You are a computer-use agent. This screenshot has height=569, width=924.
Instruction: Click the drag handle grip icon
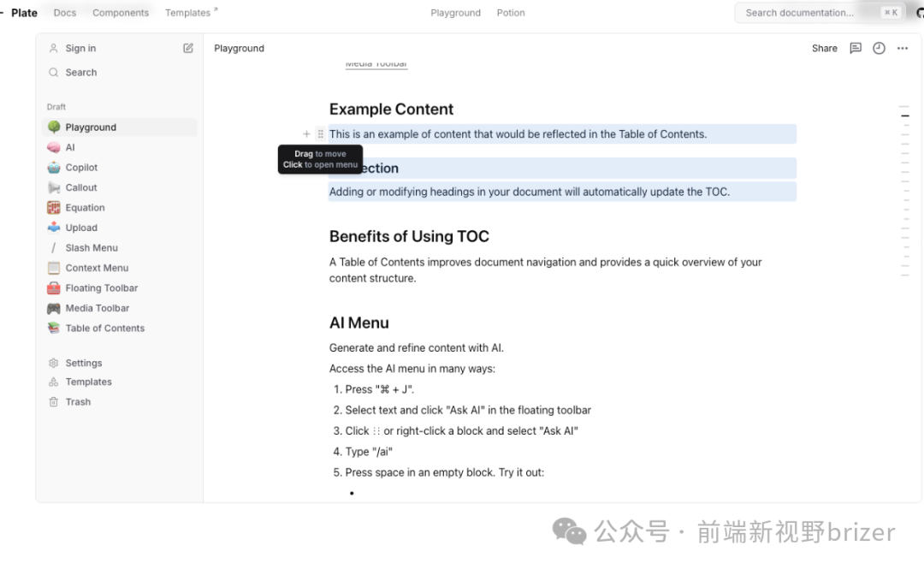pyautogui.click(x=321, y=133)
